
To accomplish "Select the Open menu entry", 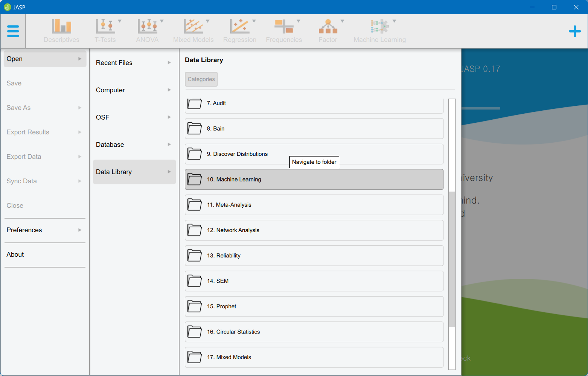I will click(x=45, y=59).
